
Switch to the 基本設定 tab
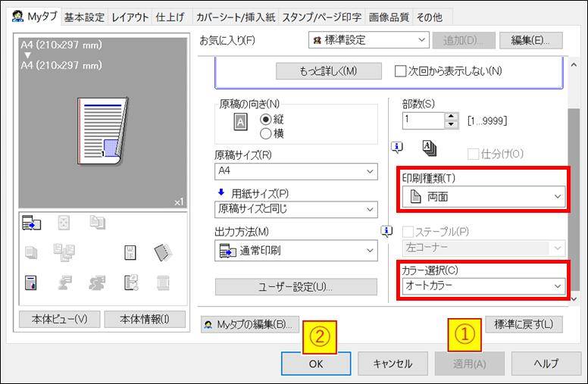(x=84, y=17)
